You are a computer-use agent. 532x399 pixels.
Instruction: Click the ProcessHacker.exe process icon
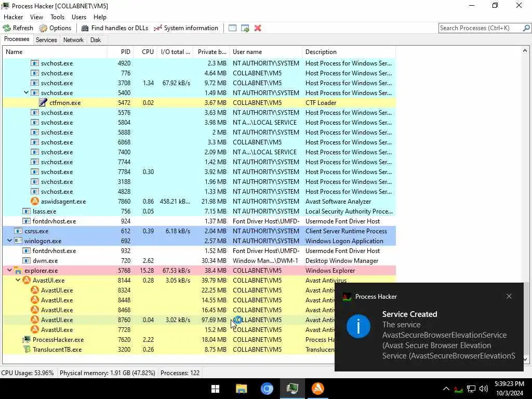click(x=26, y=340)
